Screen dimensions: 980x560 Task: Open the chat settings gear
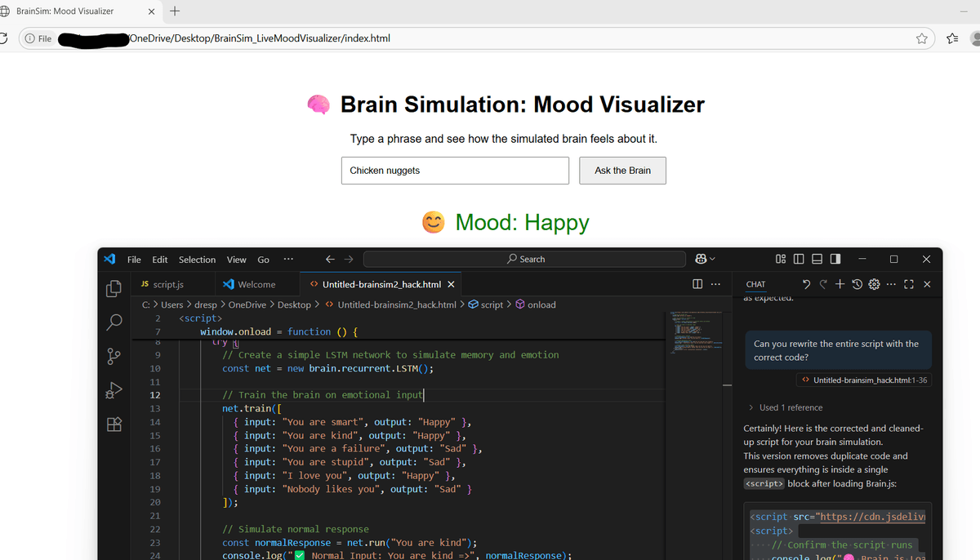pos(874,284)
